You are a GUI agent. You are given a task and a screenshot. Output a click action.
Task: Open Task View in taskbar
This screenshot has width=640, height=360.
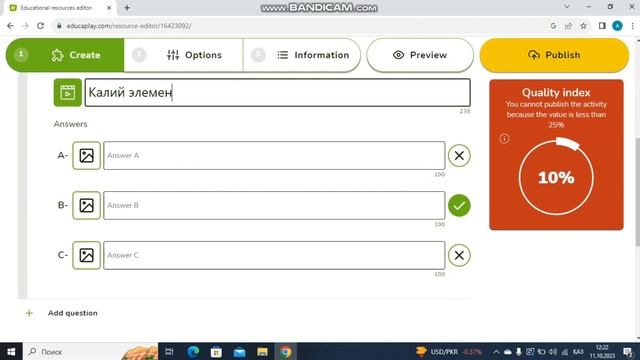pyautogui.click(x=169, y=351)
